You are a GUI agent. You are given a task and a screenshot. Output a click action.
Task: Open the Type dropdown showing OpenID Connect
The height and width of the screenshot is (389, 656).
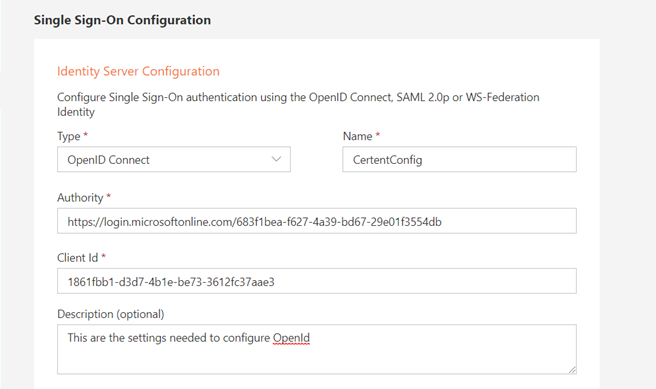point(174,159)
